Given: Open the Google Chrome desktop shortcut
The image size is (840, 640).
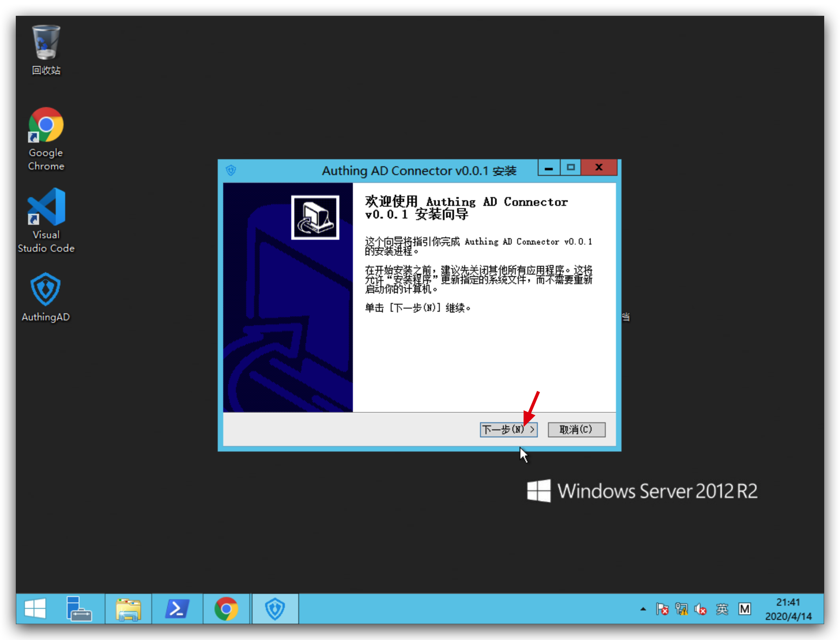Looking at the screenshot, I should (46, 126).
